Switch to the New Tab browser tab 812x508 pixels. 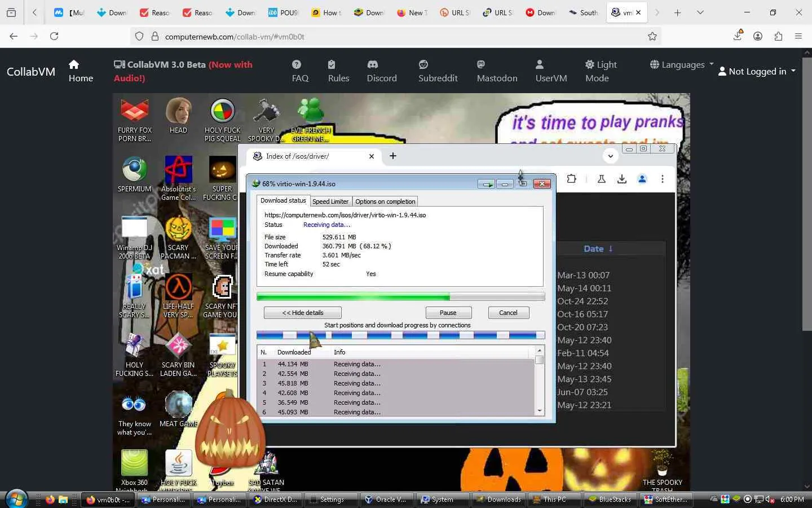coord(412,12)
